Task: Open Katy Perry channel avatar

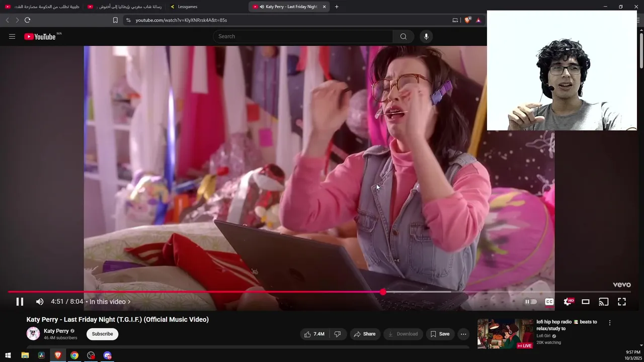Action: [x=33, y=334]
